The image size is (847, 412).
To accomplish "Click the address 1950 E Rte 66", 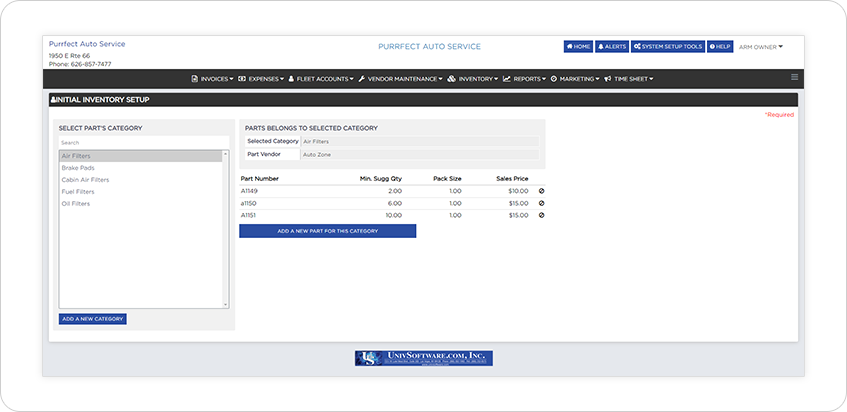I will [x=69, y=56].
